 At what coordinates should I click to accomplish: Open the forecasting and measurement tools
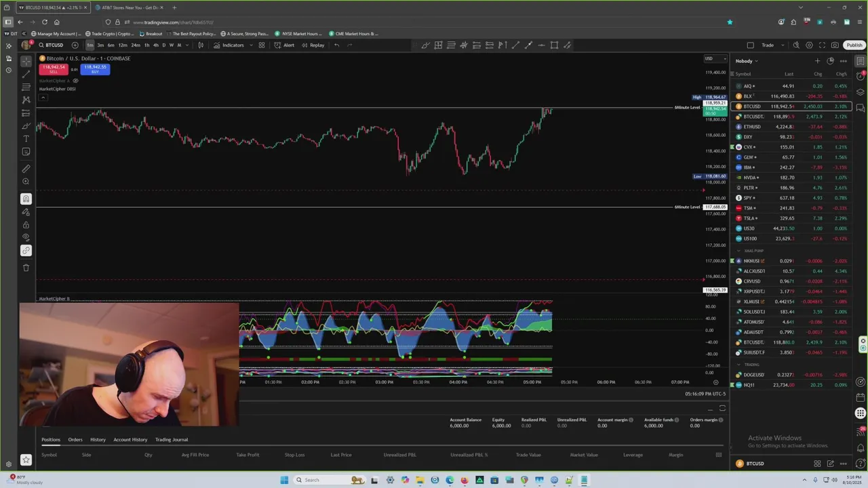coord(26,113)
